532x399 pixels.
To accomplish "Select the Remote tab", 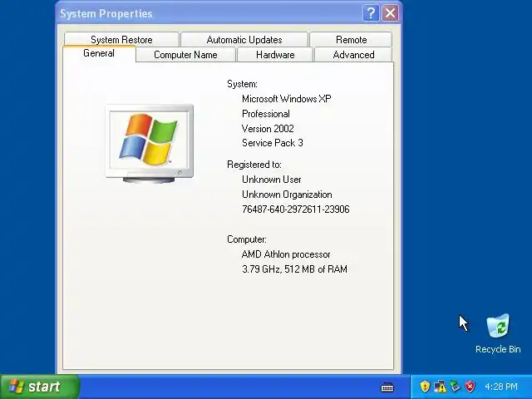I will pos(351,40).
